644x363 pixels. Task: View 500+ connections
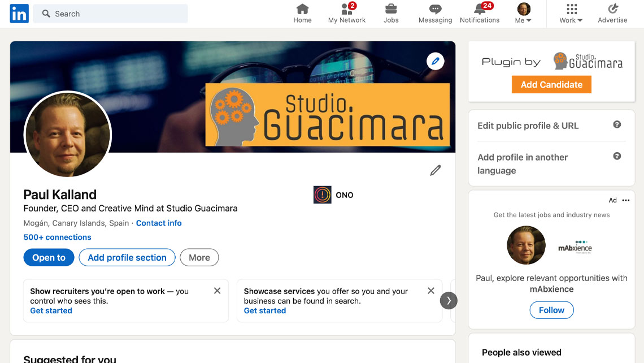[57, 237]
